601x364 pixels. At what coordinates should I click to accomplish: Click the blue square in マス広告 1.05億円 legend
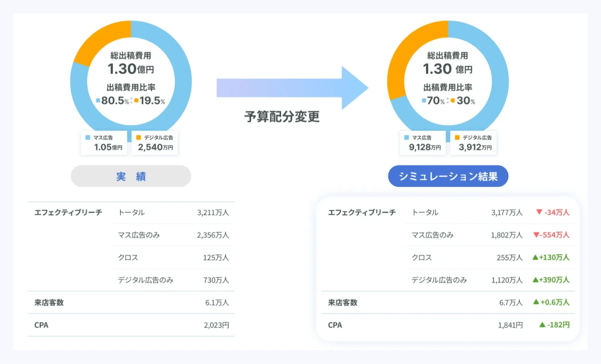coord(88,137)
